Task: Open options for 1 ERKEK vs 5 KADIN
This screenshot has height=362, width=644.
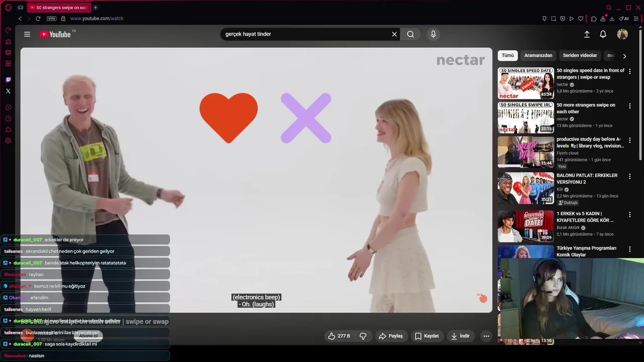Action: point(629,215)
